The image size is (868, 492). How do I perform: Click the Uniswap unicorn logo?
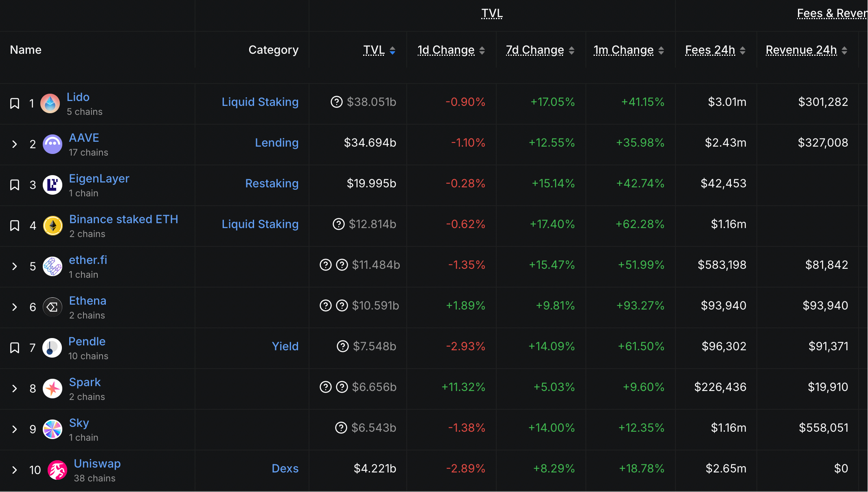point(57,470)
